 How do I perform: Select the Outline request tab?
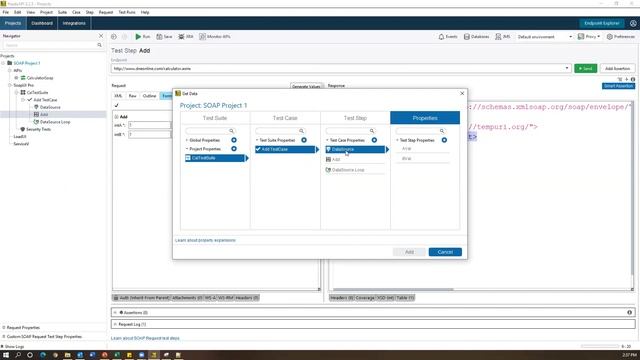[x=149, y=96]
